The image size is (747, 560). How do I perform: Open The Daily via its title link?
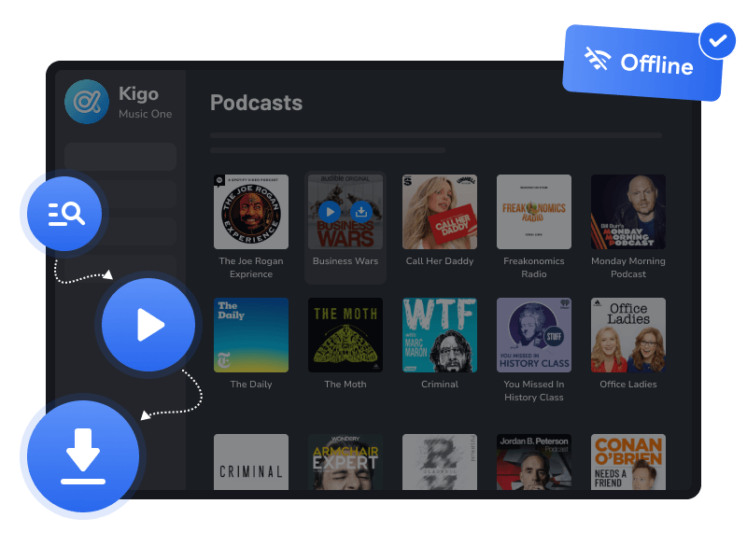[250, 384]
